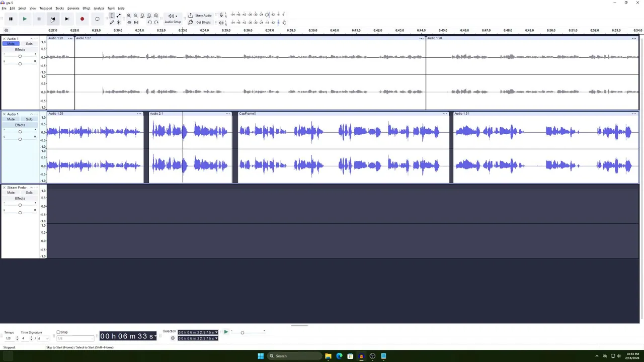
Task: Select the I-beam Selection tool
Action: [x=112, y=16]
